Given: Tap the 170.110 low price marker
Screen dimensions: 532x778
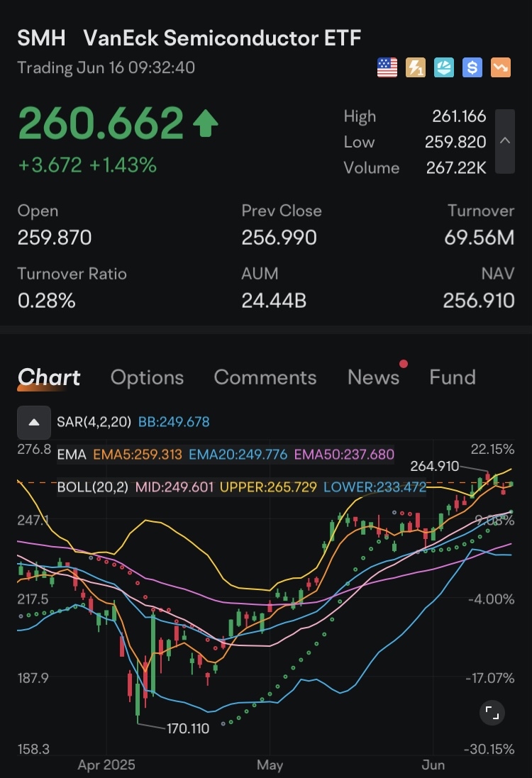Looking at the screenshot, I should tap(187, 728).
